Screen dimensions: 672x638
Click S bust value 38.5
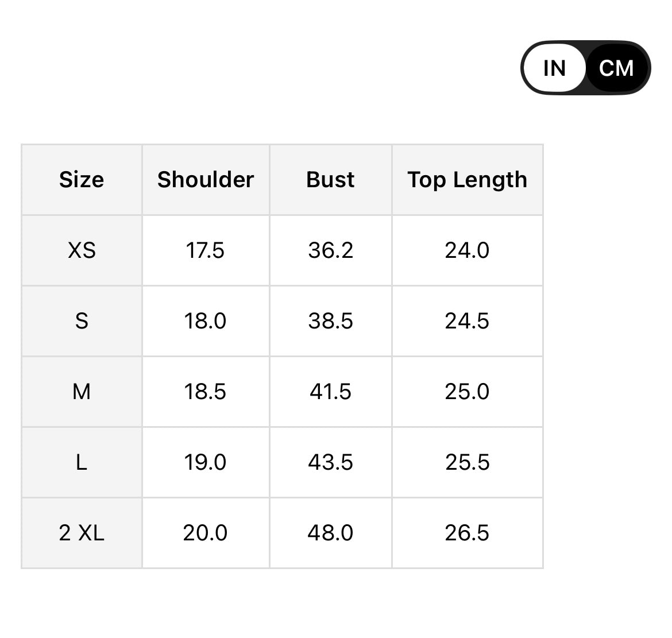(330, 321)
